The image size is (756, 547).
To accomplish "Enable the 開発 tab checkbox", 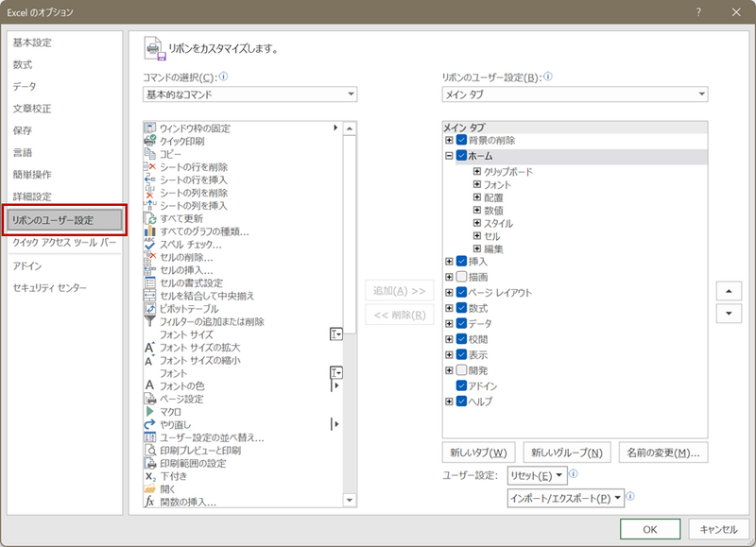I will tap(461, 370).
